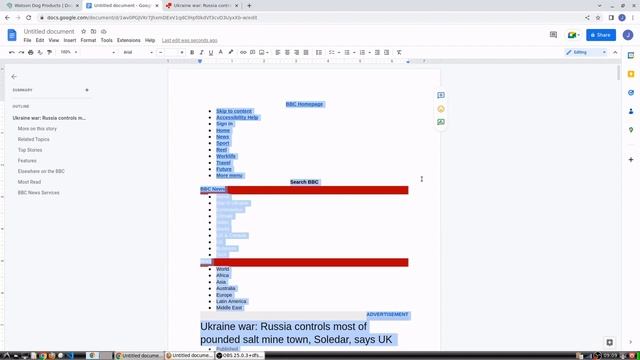Open the Insert menu
Image resolution: width=640 pixels, height=360 pixels.
click(70, 40)
